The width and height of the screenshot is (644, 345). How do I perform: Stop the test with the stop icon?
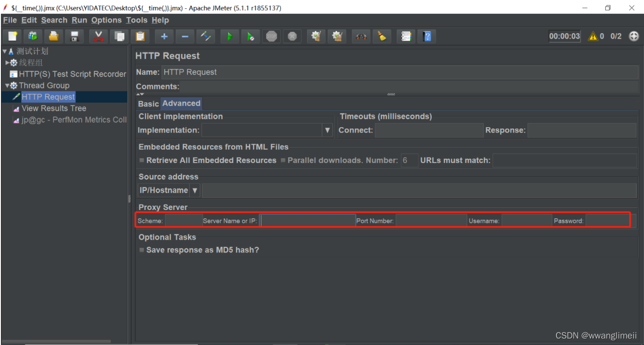point(272,36)
